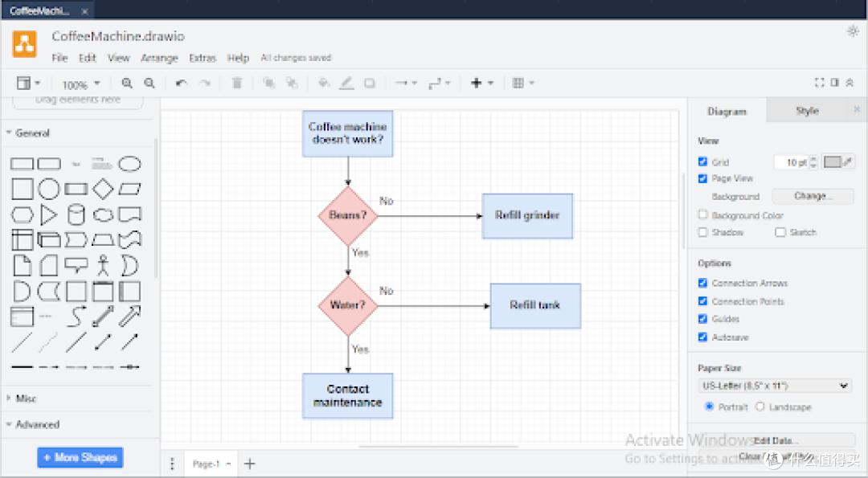Click the More Shapes button
The image size is (868, 478).
pos(80,458)
